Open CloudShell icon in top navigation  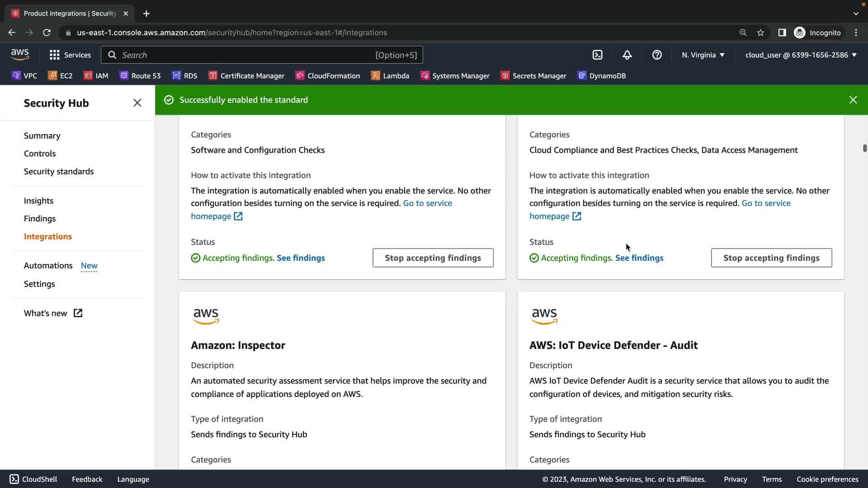click(x=598, y=55)
